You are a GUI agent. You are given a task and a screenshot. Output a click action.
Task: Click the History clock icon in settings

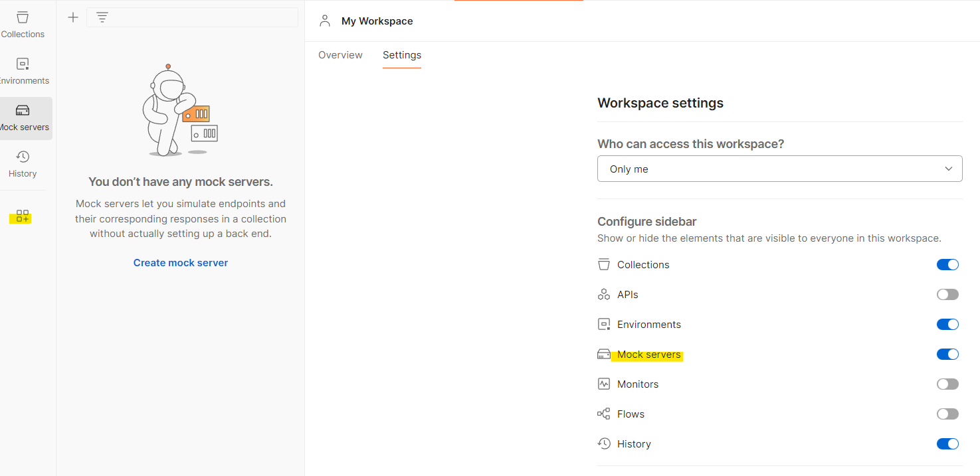604,443
